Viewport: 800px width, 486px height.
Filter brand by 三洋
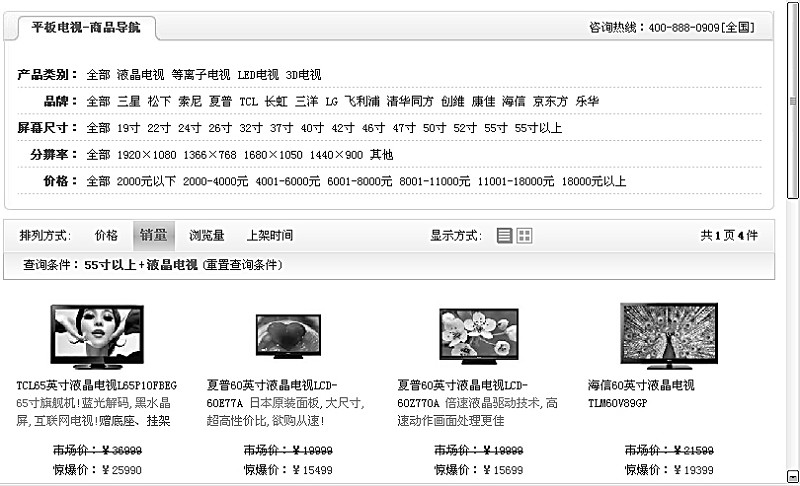(307, 101)
